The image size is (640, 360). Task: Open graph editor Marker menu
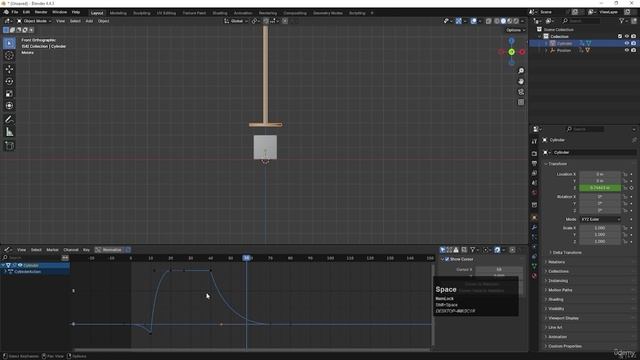tap(52, 250)
